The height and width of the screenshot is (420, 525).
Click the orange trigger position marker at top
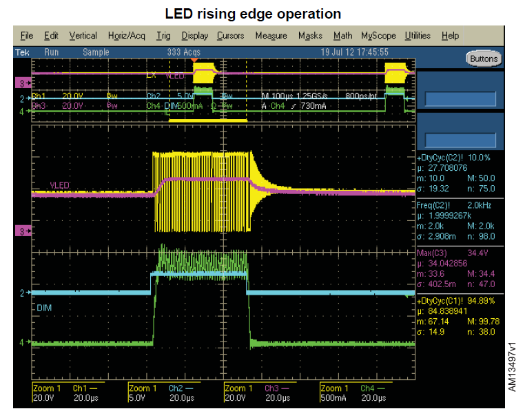tap(195, 61)
